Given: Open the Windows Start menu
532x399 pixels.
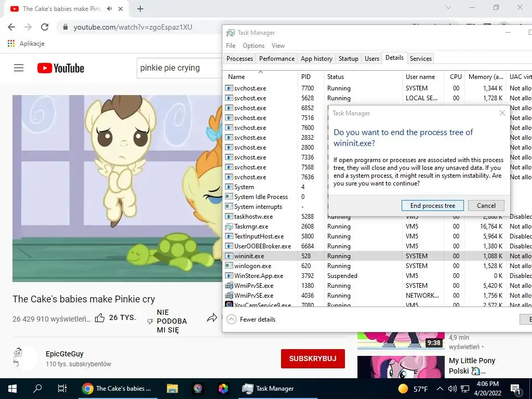Looking at the screenshot, I should [x=12, y=389].
